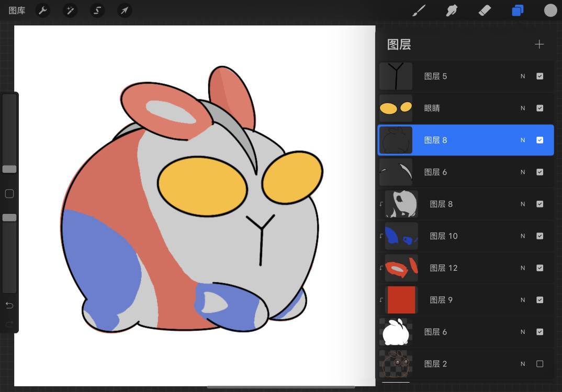Open blend mode N for white rabbit 图层 6

coord(523,332)
